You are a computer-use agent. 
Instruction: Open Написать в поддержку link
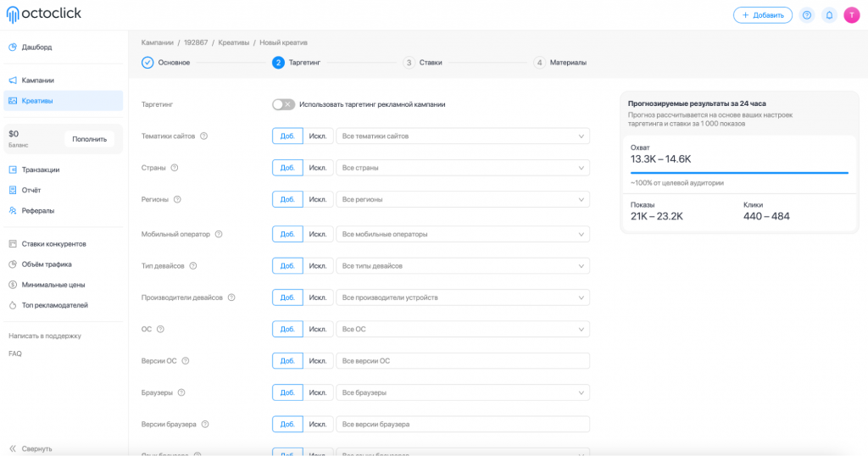[x=45, y=336]
